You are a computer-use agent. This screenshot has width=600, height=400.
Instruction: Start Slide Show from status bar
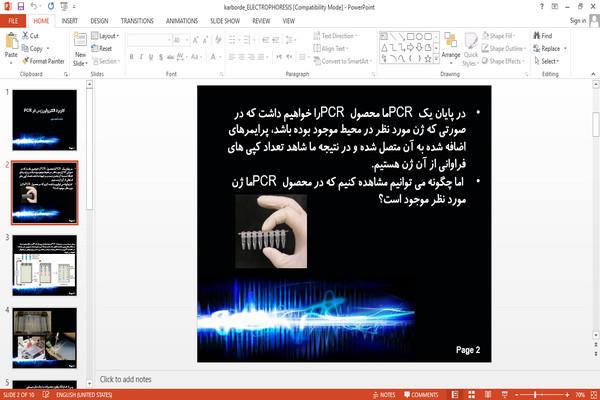point(505,395)
